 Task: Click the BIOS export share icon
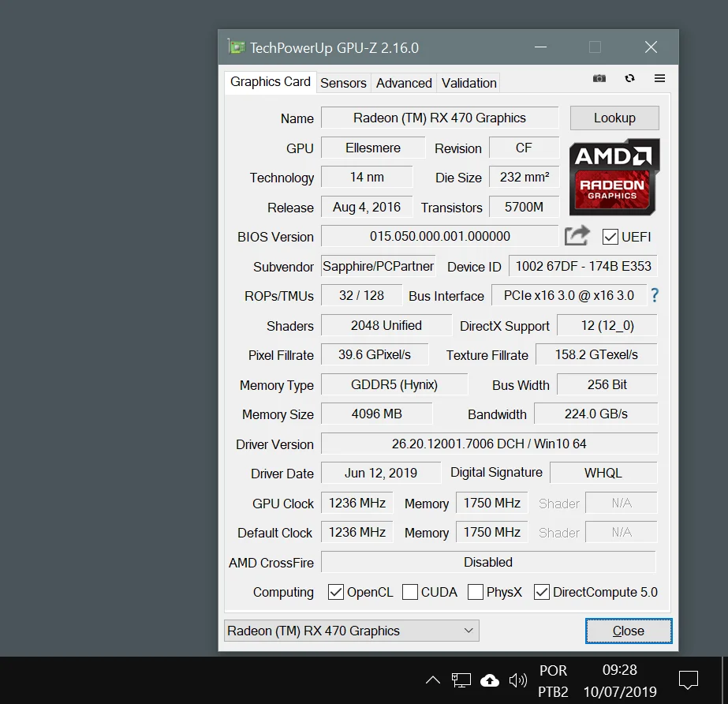(577, 236)
